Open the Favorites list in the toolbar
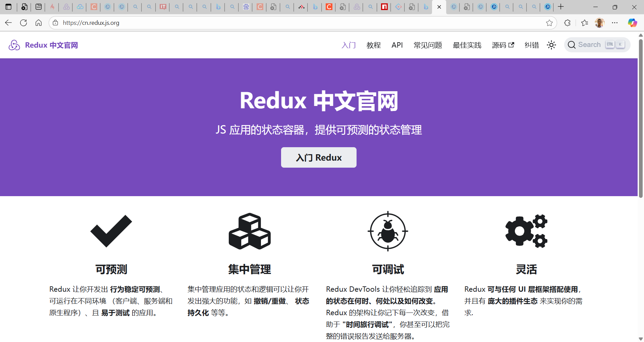 585,23
